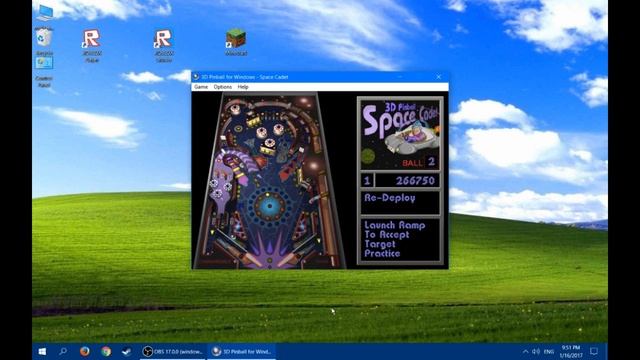
Task: Select the Control Panel desktop icon
Action: (44, 71)
